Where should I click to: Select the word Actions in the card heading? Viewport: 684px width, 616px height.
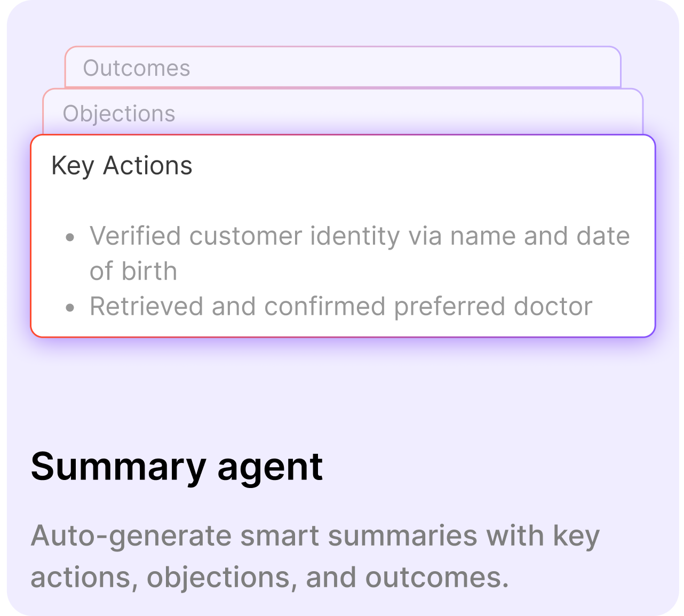click(x=148, y=165)
